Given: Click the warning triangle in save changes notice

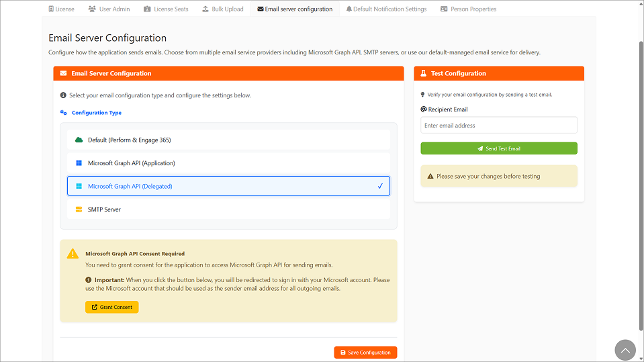Looking at the screenshot, I should [430, 176].
